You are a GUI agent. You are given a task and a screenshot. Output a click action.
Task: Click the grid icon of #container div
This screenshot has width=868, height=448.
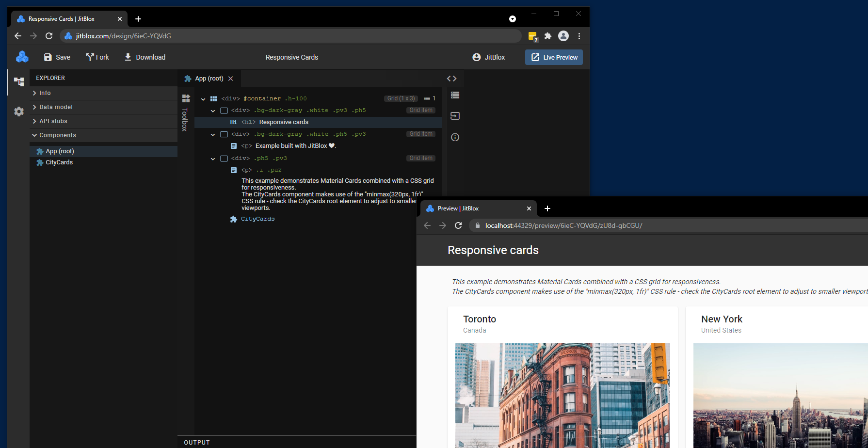pos(213,98)
